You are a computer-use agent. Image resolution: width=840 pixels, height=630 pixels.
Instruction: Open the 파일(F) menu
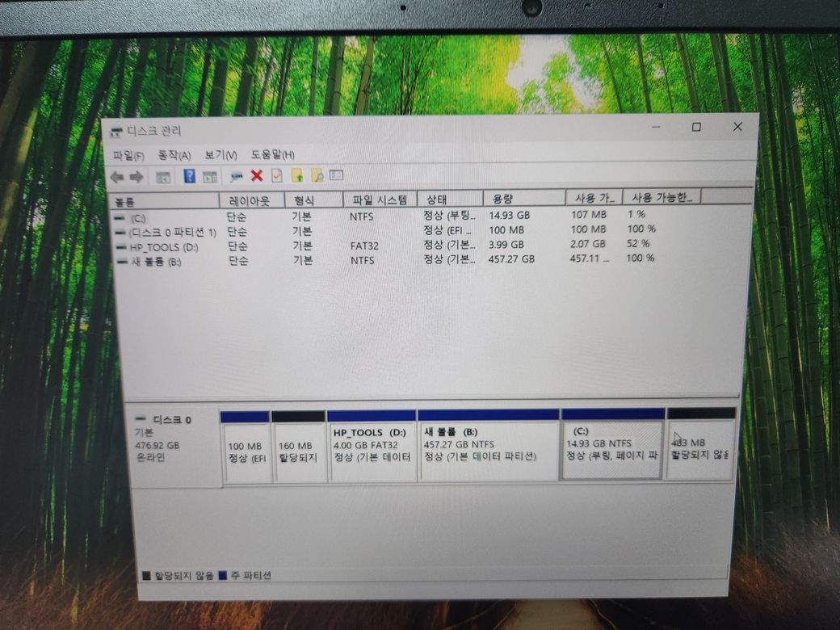coord(128,155)
